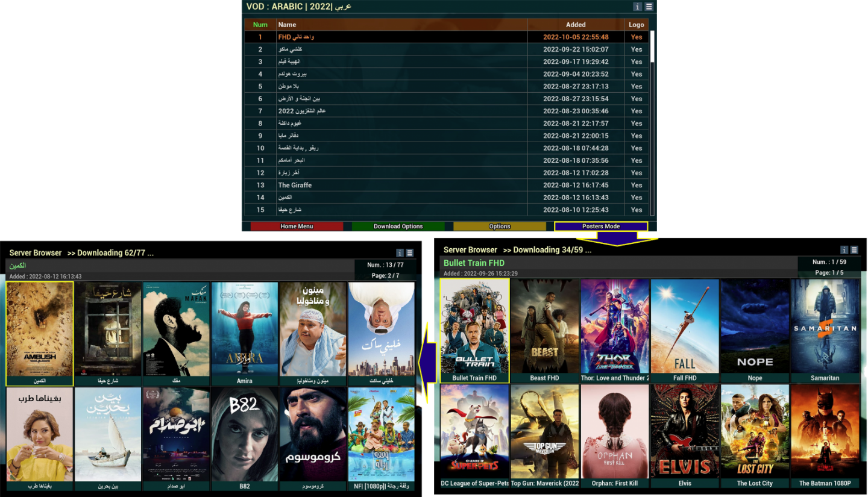The image size is (868, 497).
Task: Select row 13 The Giraffe
Action: [447, 185]
